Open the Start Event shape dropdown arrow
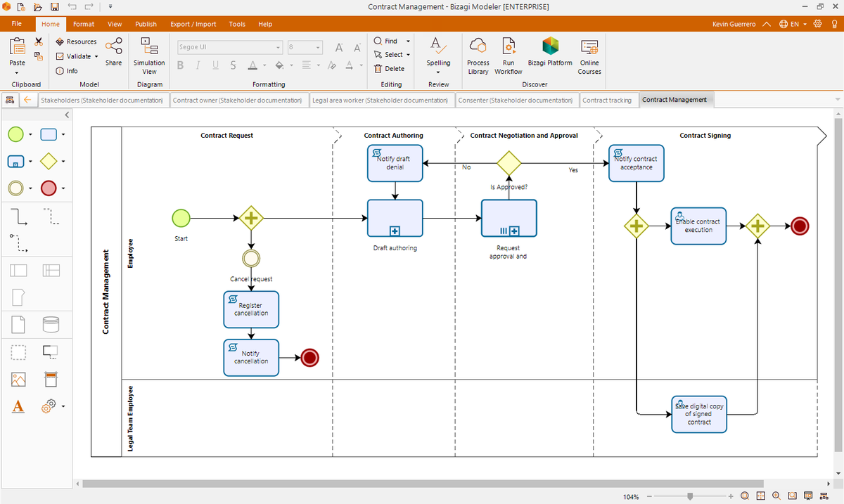The height and width of the screenshot is (504, 844). click(x=31, y=134)
